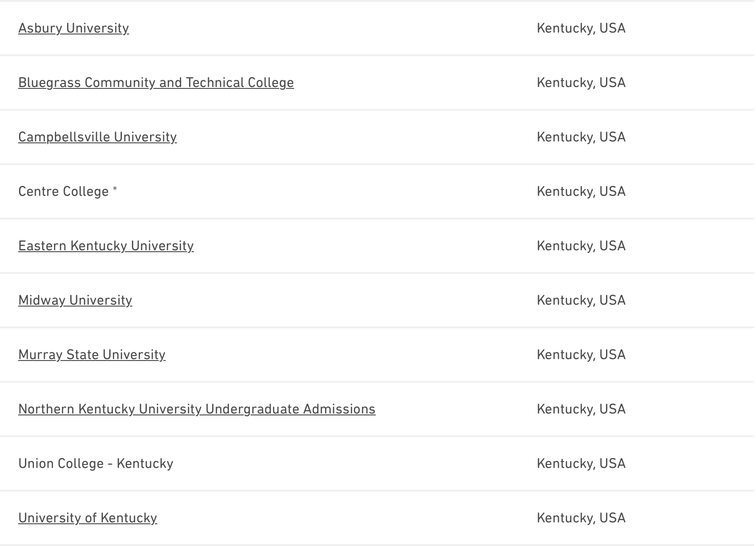
Task: Select the location in the Centre College row
Action: pos(581,191)
